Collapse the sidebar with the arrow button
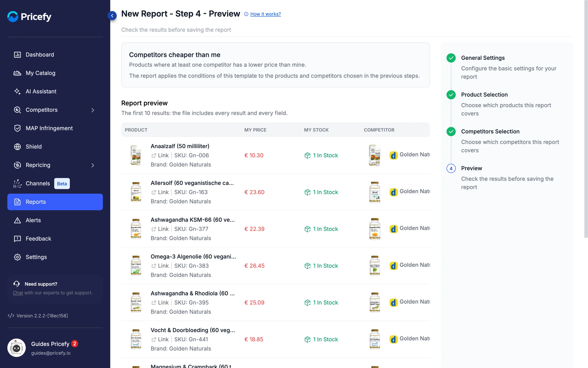Screen dimensions: 588x368 (x=112, y=16)
